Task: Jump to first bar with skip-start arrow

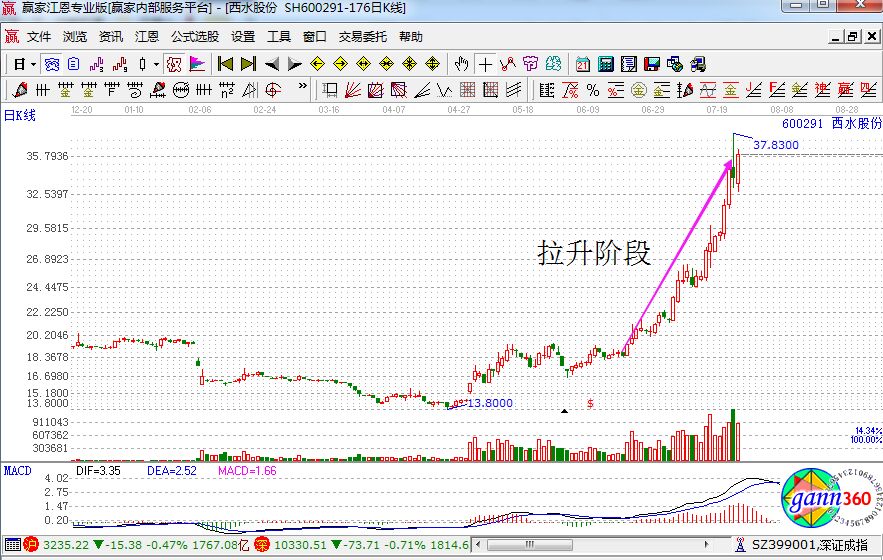Action: click(x=225, y=64)
